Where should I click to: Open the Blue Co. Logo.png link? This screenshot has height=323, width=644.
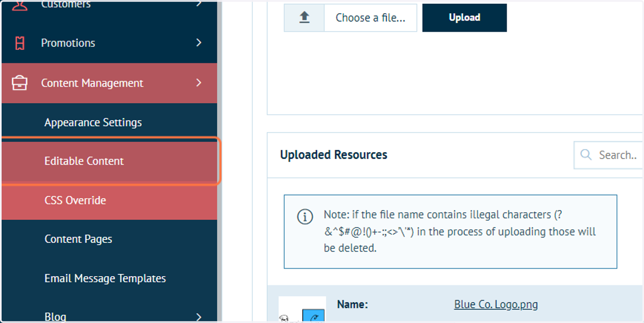click(x=496, y=304)
